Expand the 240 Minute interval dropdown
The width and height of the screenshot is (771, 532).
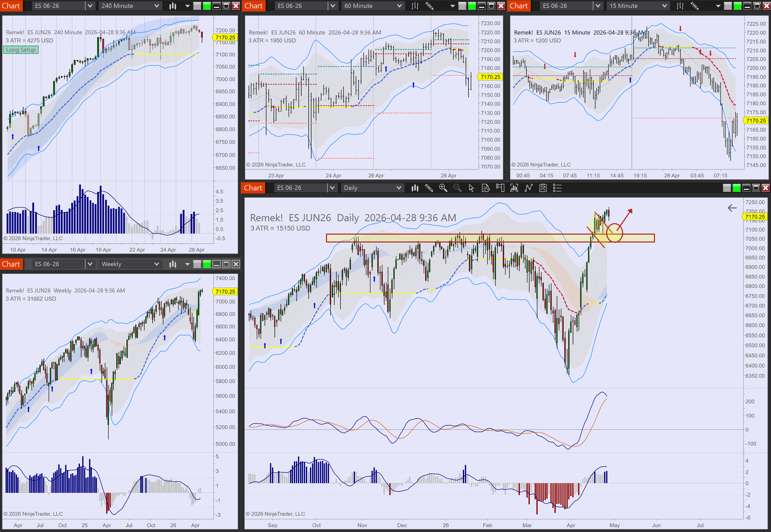pyautogui.click(x=156, y=6)
